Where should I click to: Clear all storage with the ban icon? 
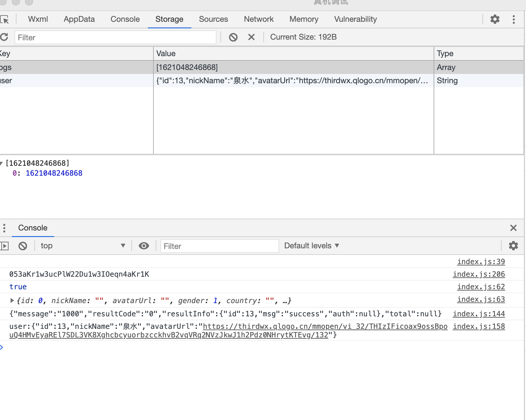tap(233, 37)
